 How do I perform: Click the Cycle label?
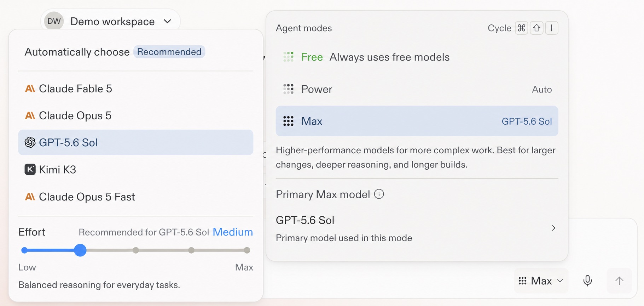coord(499,28)
